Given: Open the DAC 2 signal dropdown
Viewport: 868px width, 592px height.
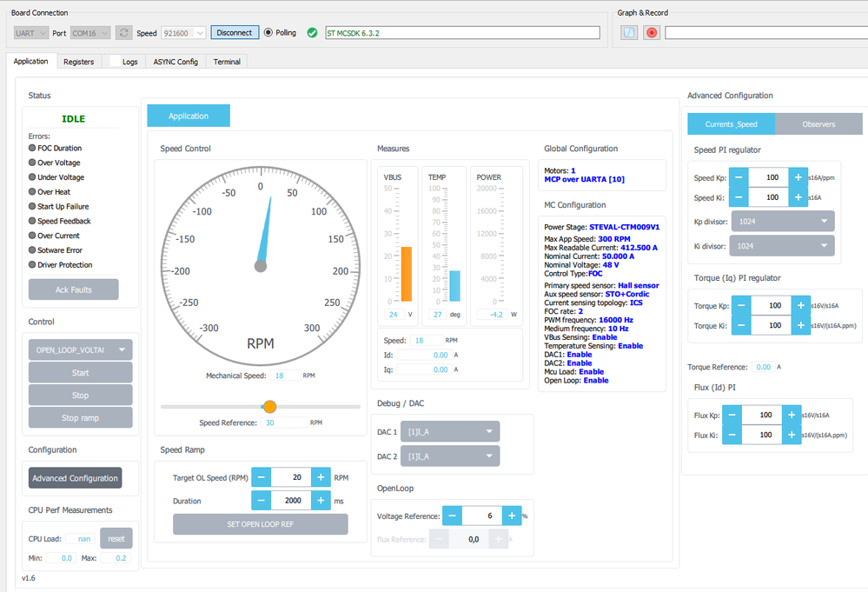Looking at the screenshot, I should point(450,456).
